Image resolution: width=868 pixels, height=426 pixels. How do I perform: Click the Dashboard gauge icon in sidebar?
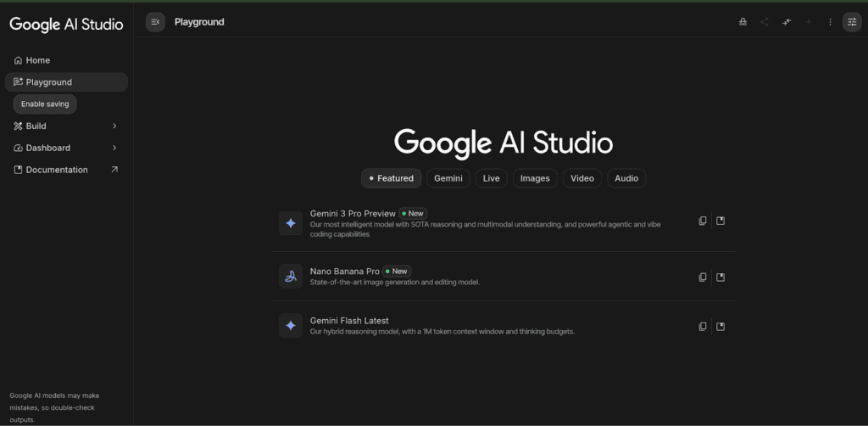coord(18,148)
